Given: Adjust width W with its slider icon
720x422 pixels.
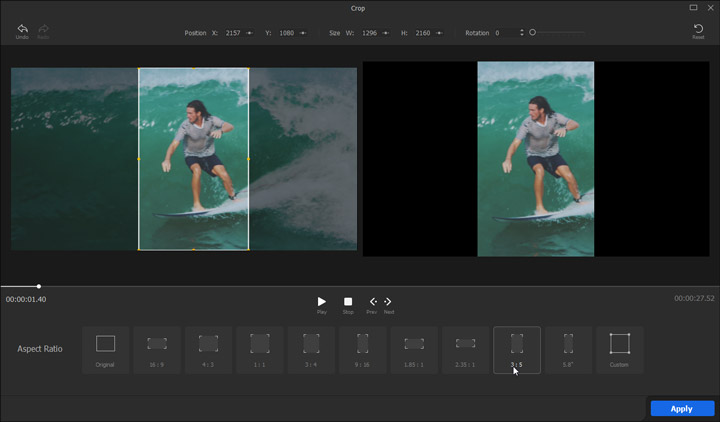Looking at the screenshot, I should [385, 33].
